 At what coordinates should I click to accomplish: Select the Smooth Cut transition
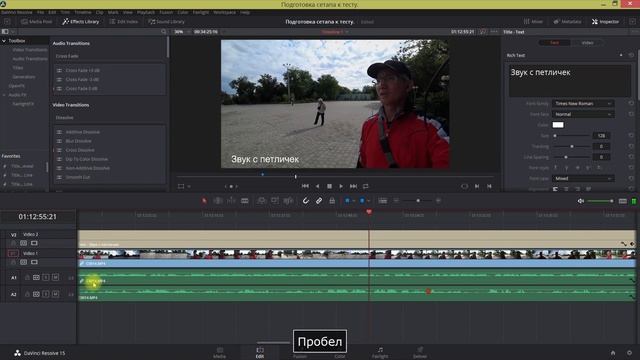(78, 177)
